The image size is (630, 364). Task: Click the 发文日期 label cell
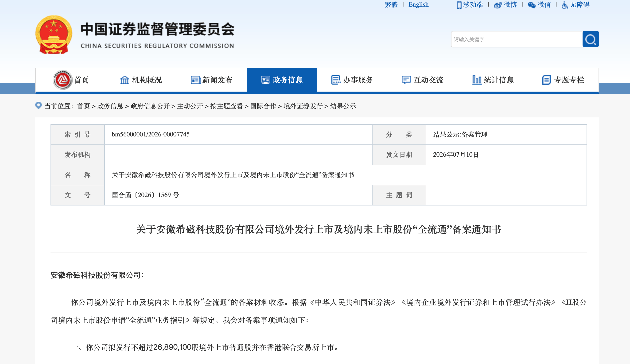(399, 155)
